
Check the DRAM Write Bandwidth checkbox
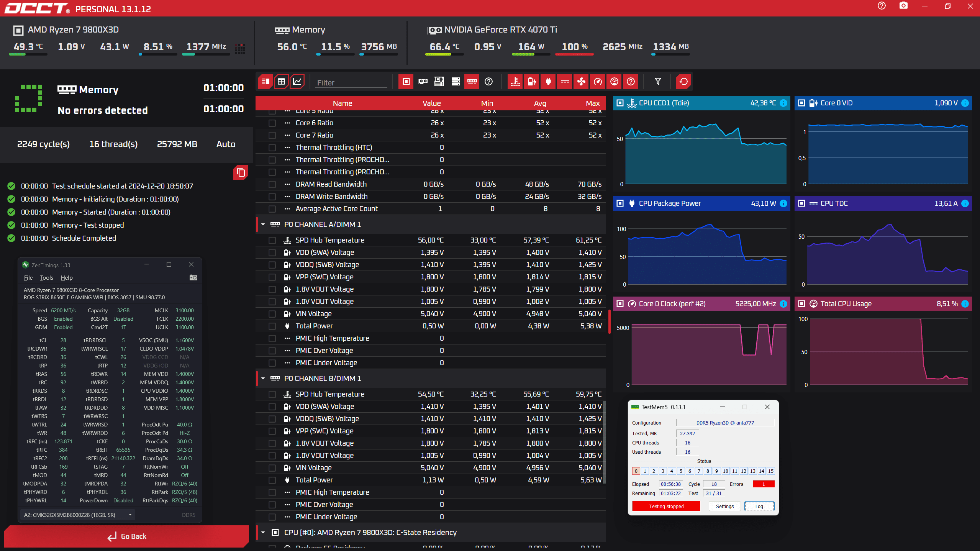click(x=272, y=197)
